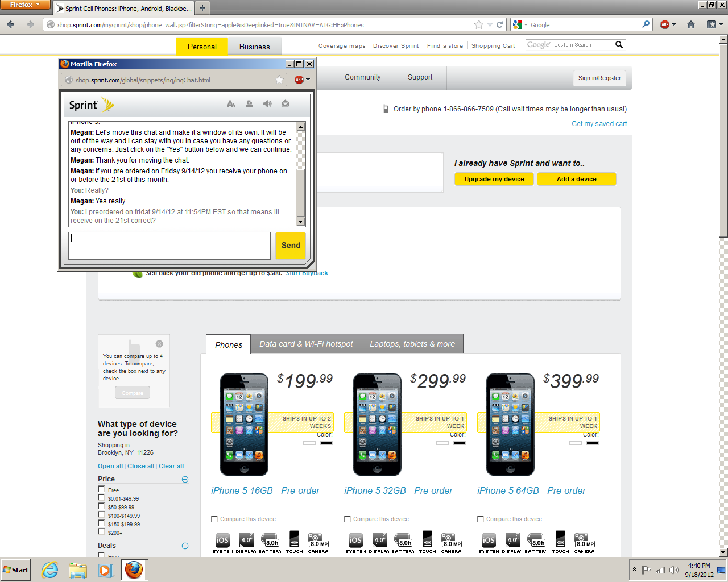The height and width of the screenshot is (582, 728).
Task: Check the $150-$199.99 price filter
Action: [101, 523]
